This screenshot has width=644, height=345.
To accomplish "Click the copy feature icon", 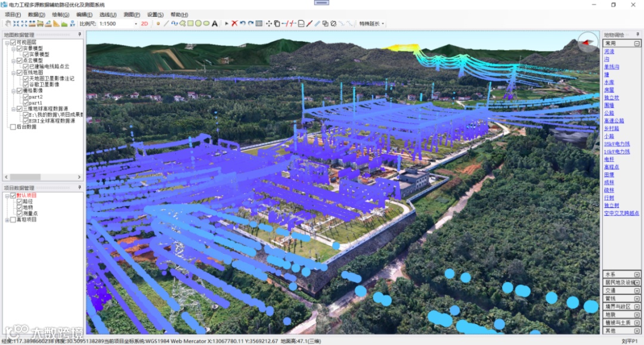I will point(277,23).
